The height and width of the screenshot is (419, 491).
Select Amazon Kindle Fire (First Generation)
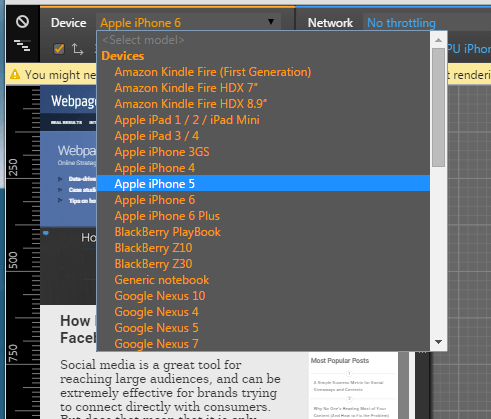[263, 72]
